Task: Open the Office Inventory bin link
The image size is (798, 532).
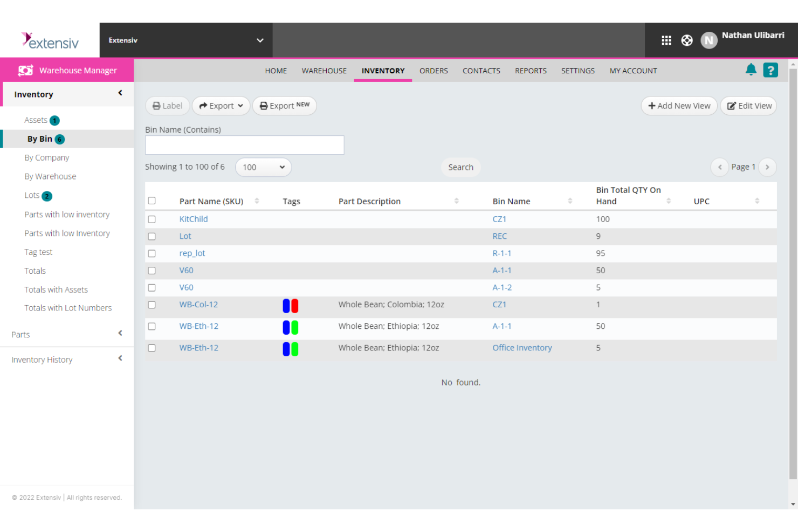Action: (522, 348)
